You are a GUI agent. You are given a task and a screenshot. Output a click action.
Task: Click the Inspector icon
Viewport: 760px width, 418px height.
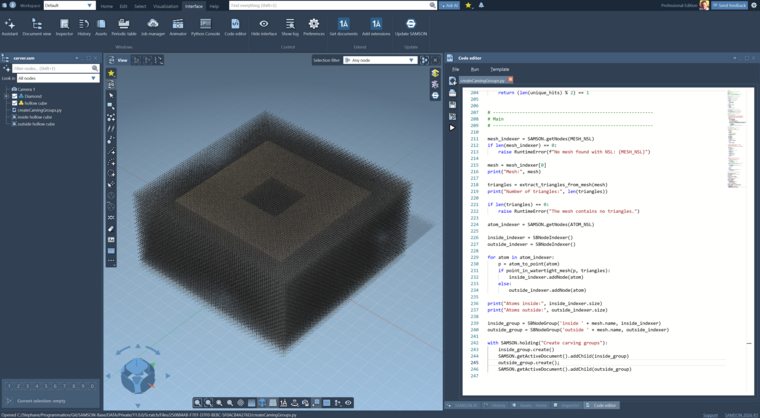point(64,26)
